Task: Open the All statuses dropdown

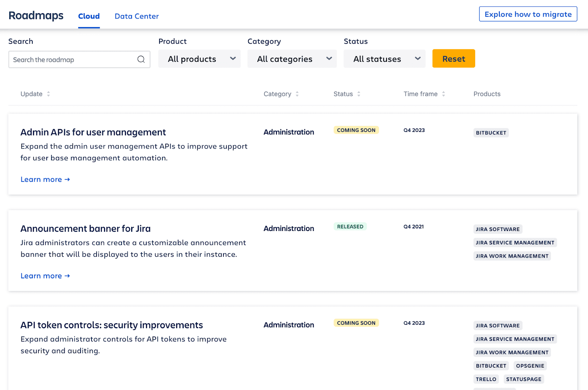Action: click(x=384, y=59)
